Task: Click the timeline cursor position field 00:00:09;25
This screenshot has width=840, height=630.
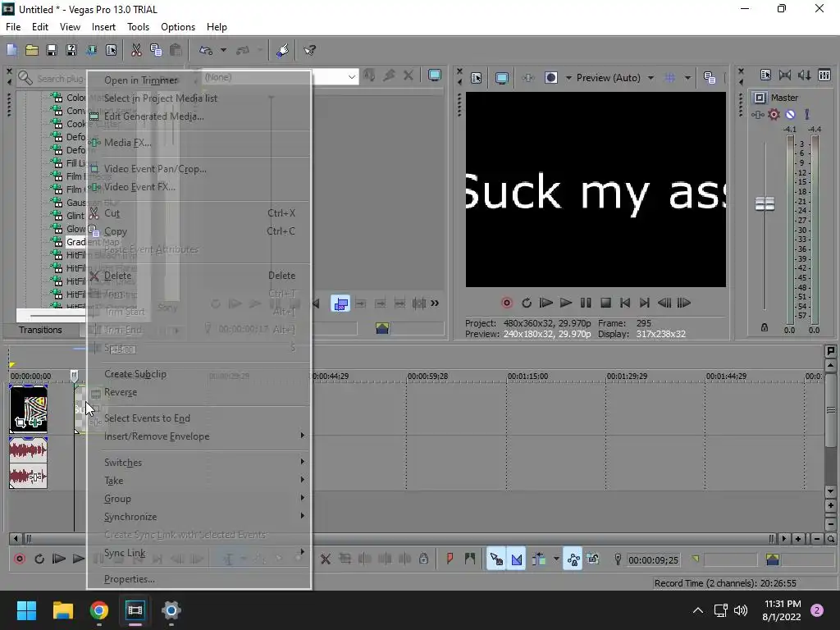Action: tap(654, 560)
